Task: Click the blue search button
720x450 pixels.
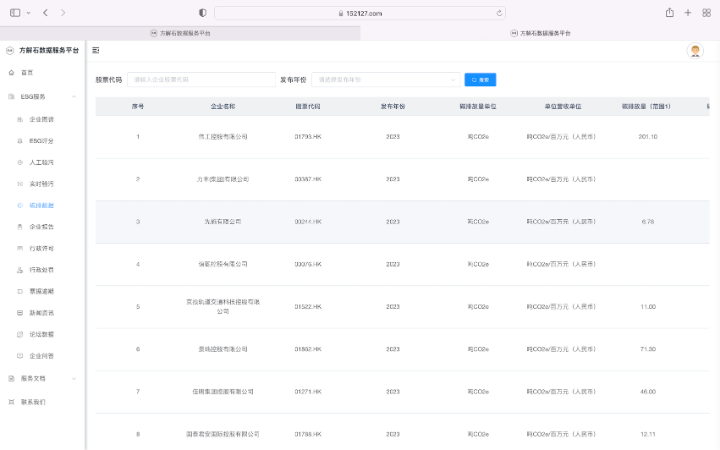Action: coord(480,79)
